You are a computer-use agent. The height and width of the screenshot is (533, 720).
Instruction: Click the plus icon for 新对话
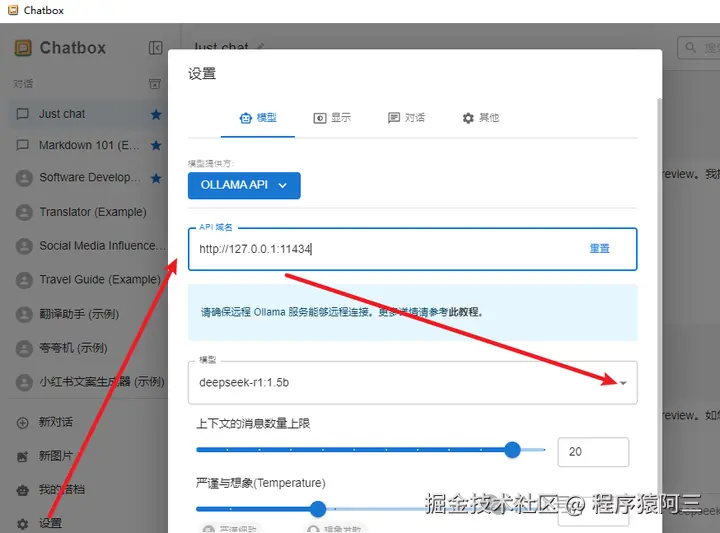(x=22, y=423)
